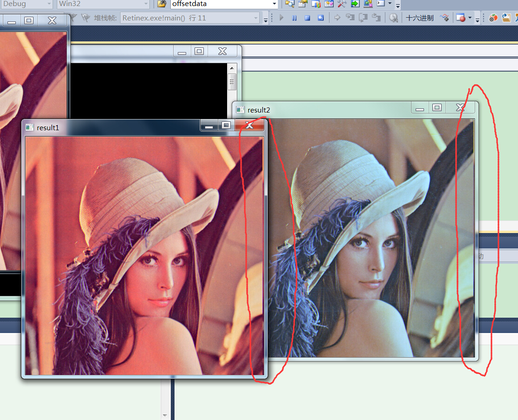The height and width of the screenshot is (420, 518).
Task: Click the gear-with-tomato toolbar icon
Action: tap(493, 18)
